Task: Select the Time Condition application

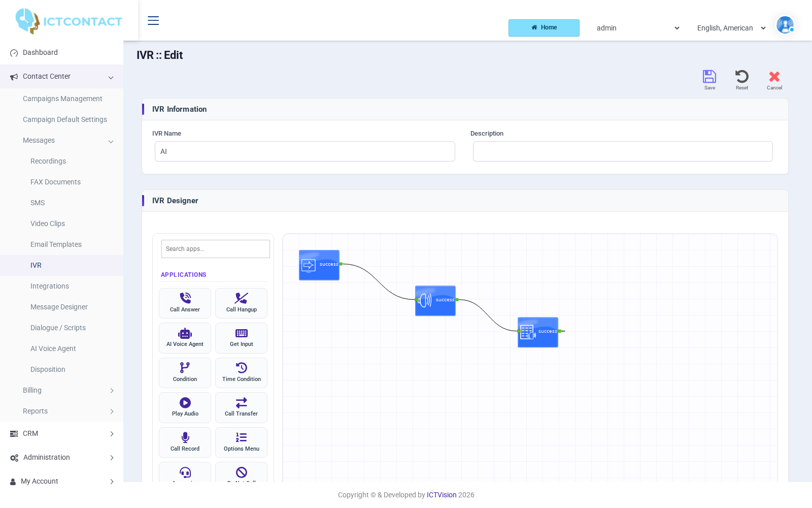Action: pos(242,373)
